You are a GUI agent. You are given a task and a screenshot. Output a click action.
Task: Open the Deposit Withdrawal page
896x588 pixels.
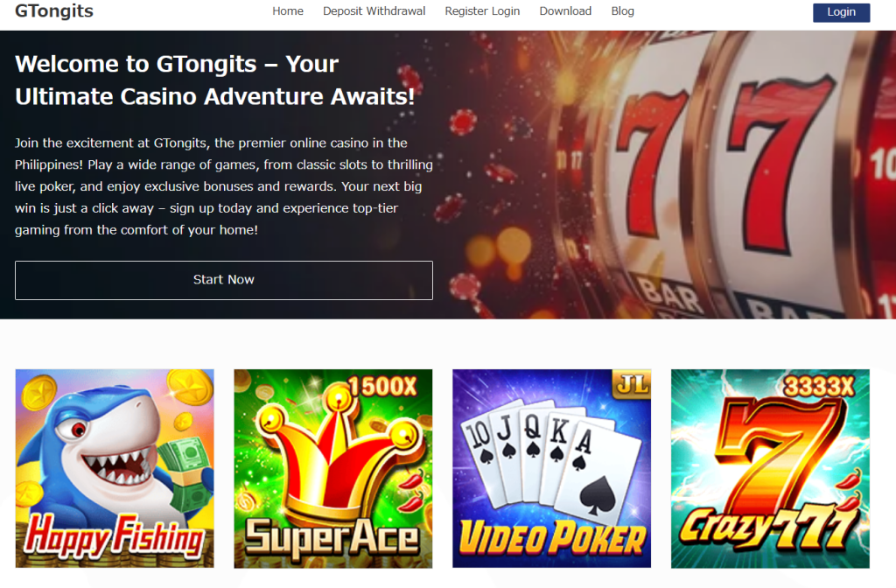[374, 10]
